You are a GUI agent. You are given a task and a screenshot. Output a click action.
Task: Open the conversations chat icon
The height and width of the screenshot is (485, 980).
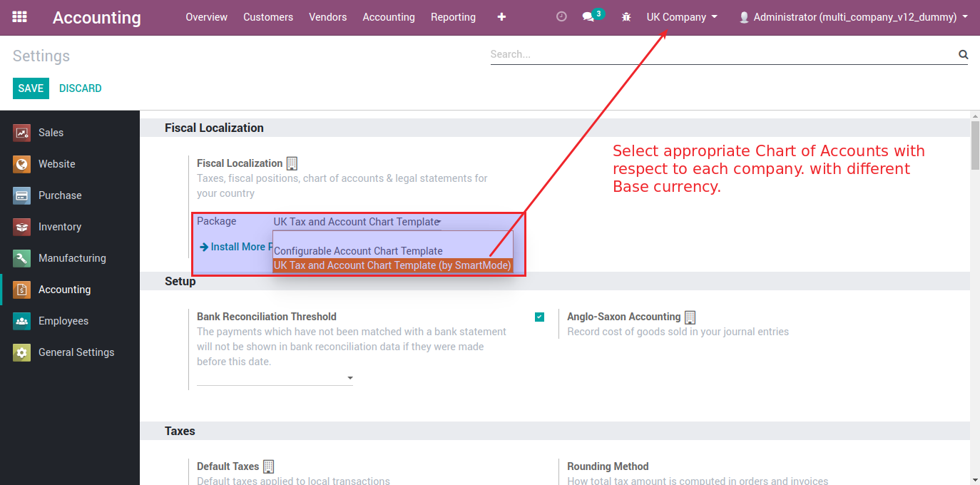point(588,17)
